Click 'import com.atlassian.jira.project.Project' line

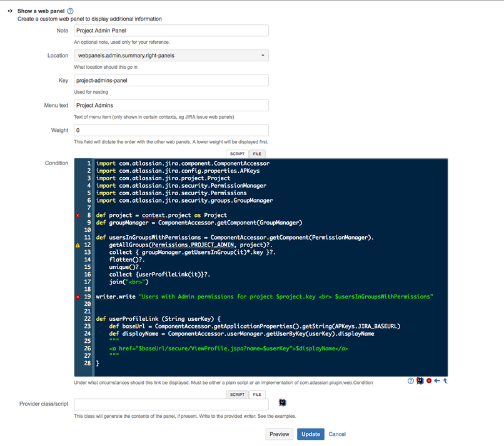pos(163,178)
